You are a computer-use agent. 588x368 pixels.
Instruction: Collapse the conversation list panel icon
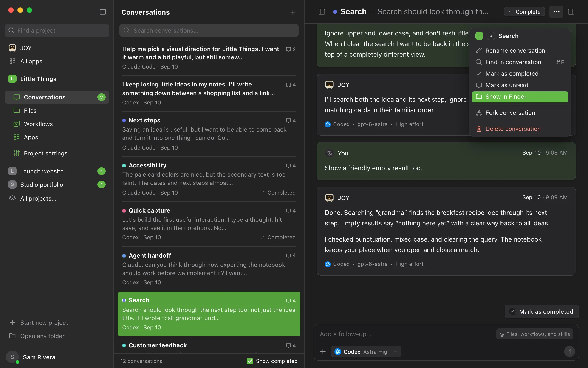click(x=322, y=12)
